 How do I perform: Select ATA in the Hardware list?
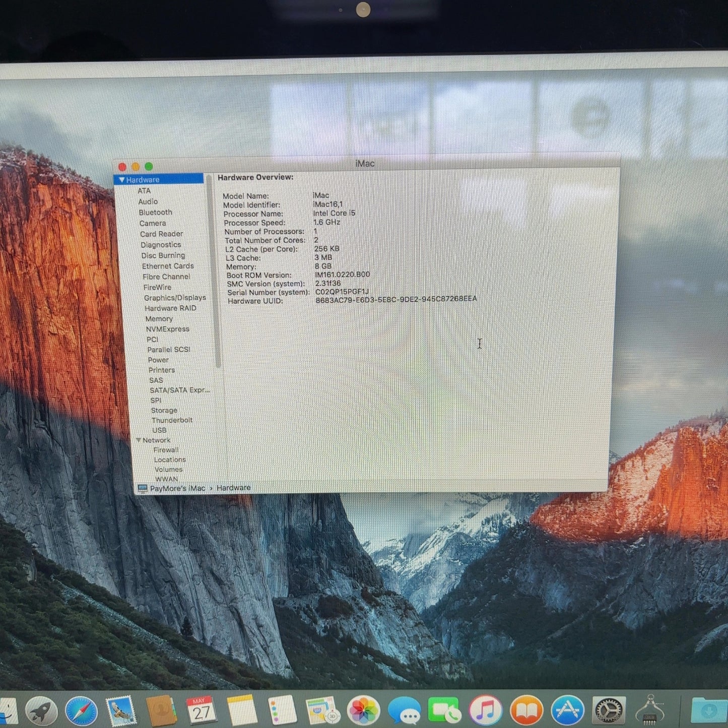(144, 191)
